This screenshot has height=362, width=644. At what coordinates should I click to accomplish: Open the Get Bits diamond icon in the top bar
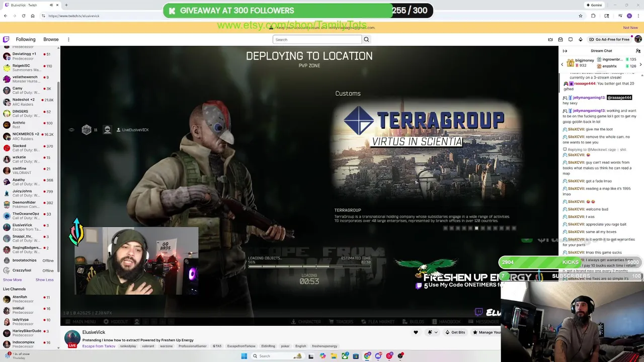(580, 39)
